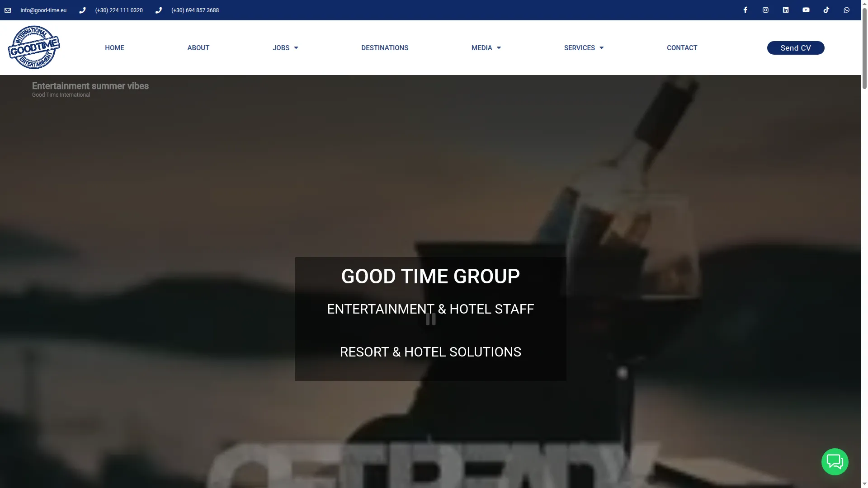Open the green live chat widget
The width and height of the screenshot is (868, 488).
(x=835, y=462)
